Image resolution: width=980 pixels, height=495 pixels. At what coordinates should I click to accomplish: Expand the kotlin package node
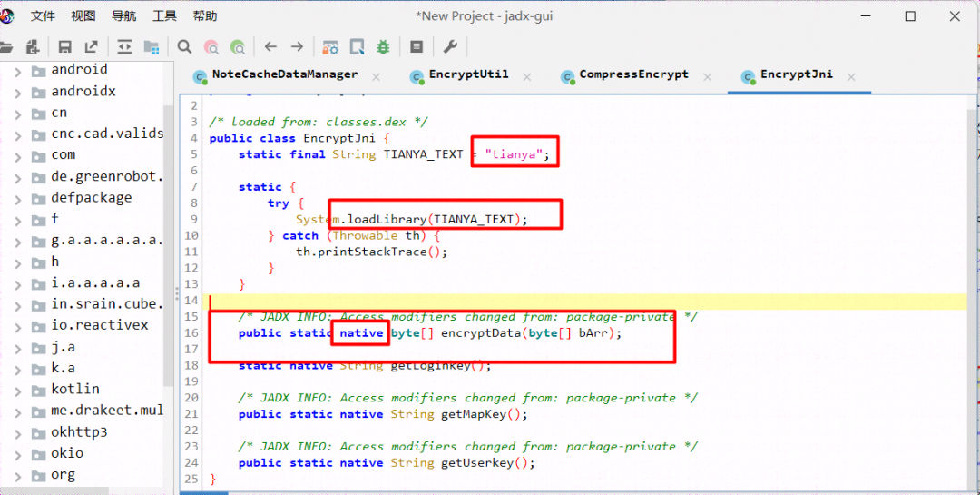[17, 390]
